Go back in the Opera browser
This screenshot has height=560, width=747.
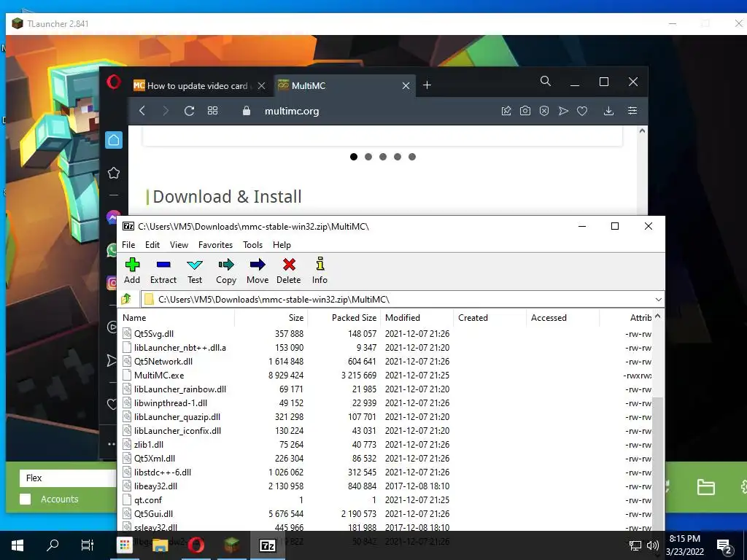tap(142, 111)
